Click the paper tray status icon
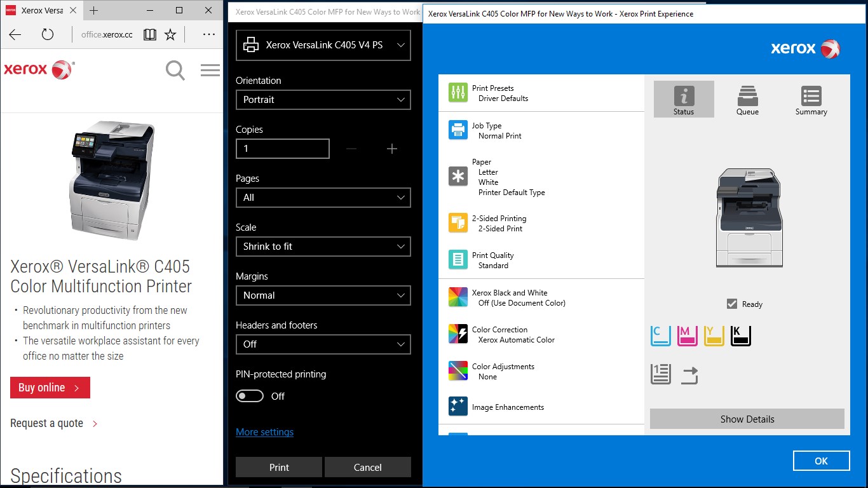The height and width of the screenshot is (488, 868). pyautogui.click(x=661, y=374)
